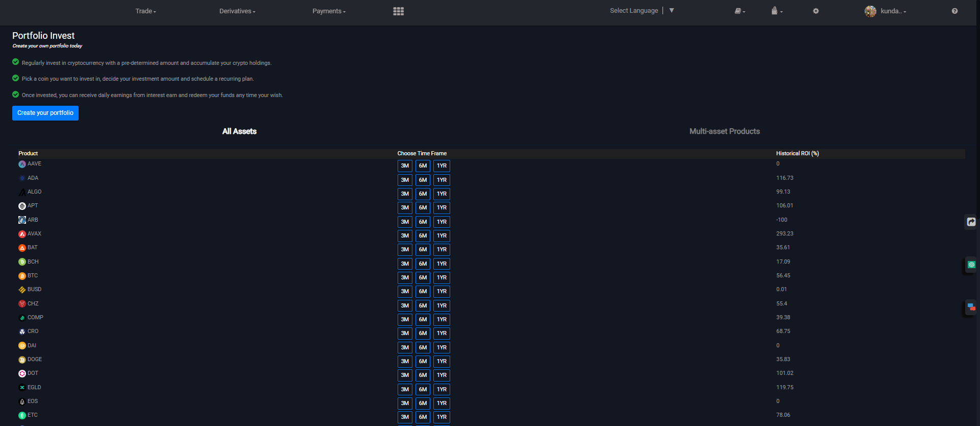980x426 pixels.
Task: Expand the Derivatives dropdown menu
Action: (x=237, y=11)
